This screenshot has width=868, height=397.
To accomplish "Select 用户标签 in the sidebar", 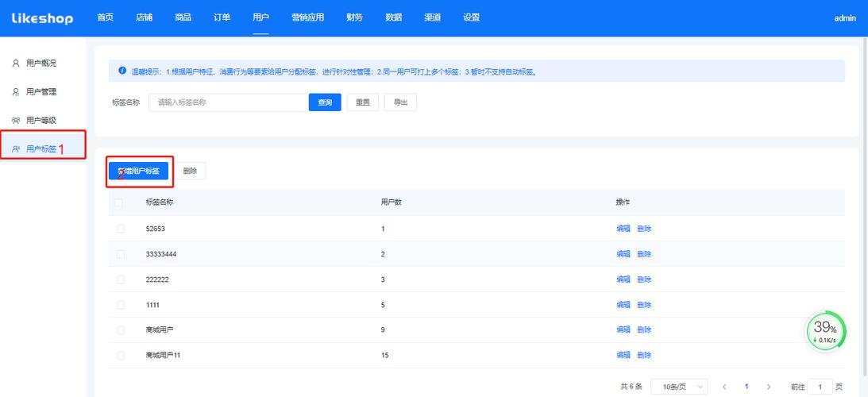I will tap(43, 148).
